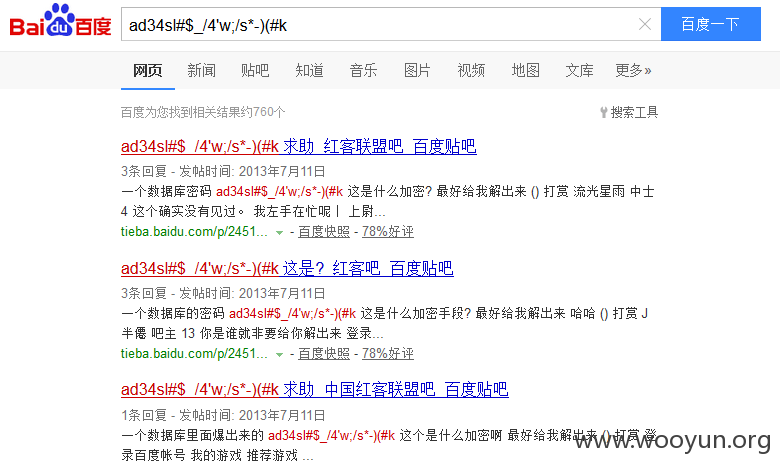The width and height of the screenshot is (780, 469).
Task: Click 78%好评 under second result
Action: point(388,354)
